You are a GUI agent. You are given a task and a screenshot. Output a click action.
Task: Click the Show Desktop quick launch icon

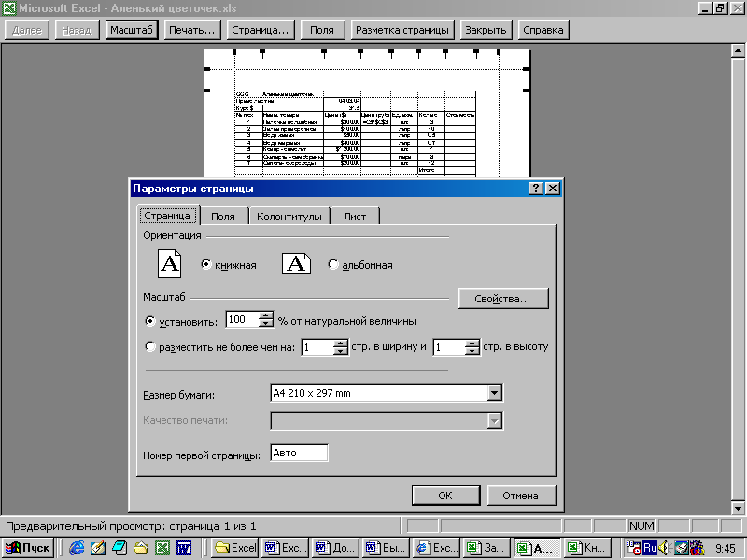(120, 548)
